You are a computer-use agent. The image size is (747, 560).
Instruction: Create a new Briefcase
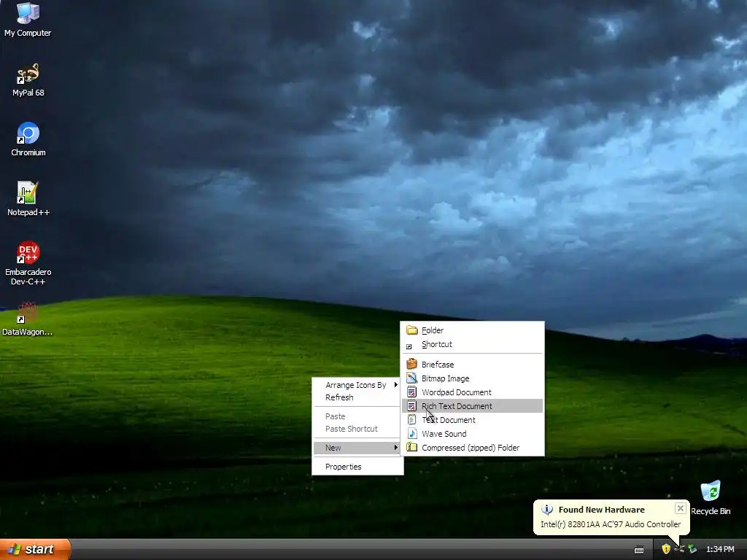point(472,365)
